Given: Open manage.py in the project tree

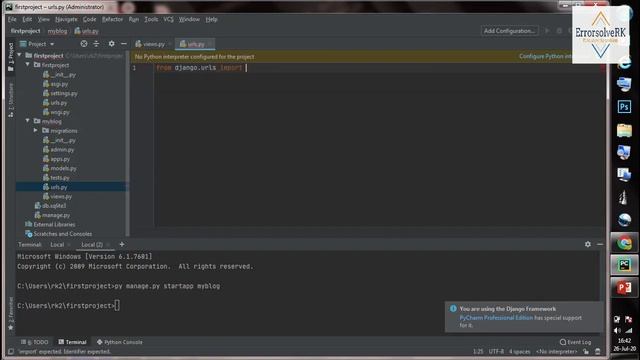Looking at the screenshot, I should (56, 215).
